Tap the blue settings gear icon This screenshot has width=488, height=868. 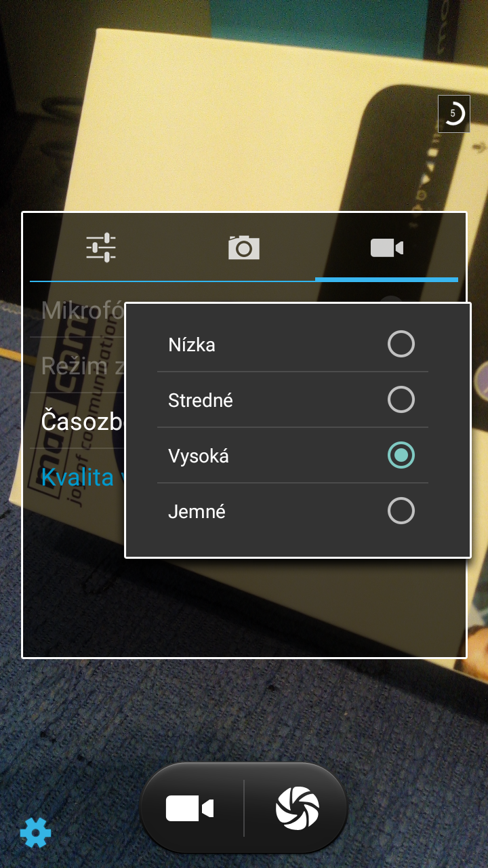(x=35, y=832)
